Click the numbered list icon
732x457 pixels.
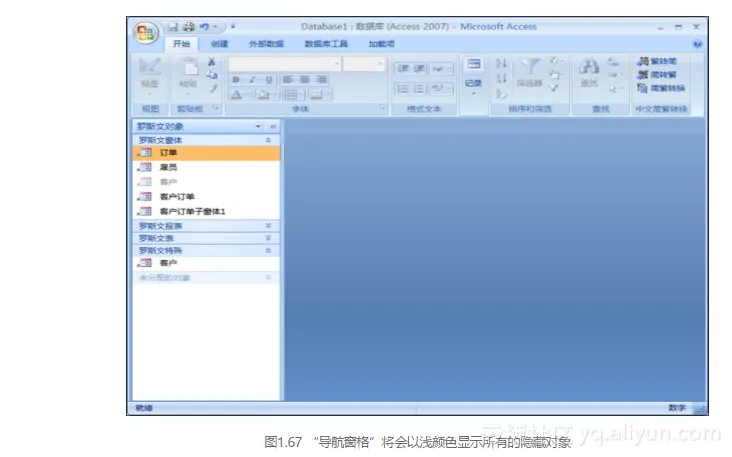(x=402, y=89)
